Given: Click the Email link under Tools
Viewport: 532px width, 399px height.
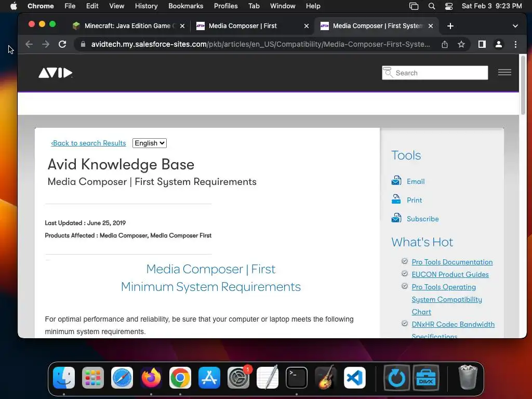Looking at the screenshot, I should click(x=416, y=181).
